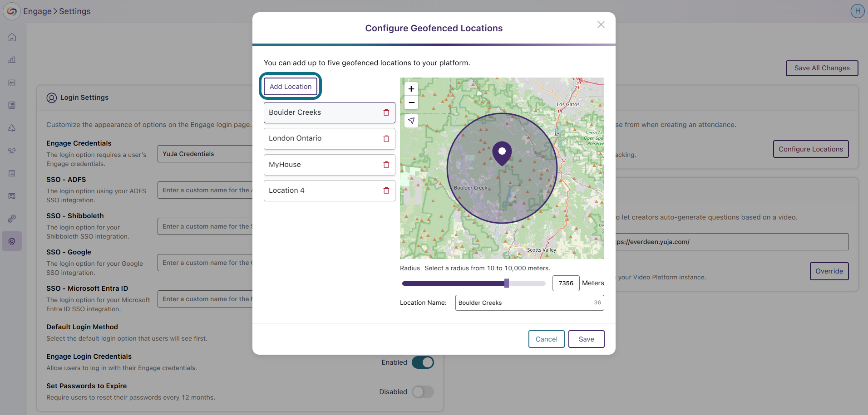The height and width of the screenshot is (415, 868).
Task: Open the gradebook A+ icon in the sidebar
Action: click(x=12, y=83)
